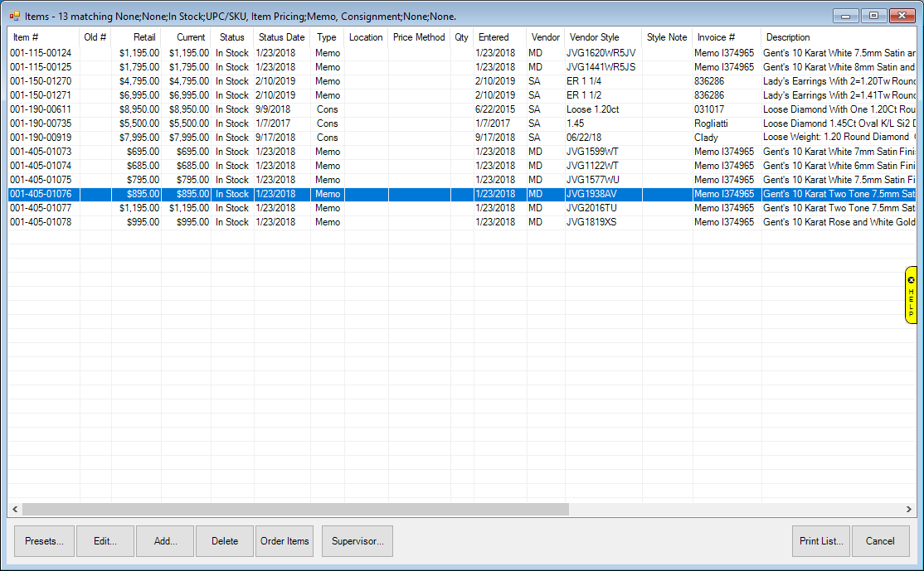Print the item list

(x=820, y=541)
